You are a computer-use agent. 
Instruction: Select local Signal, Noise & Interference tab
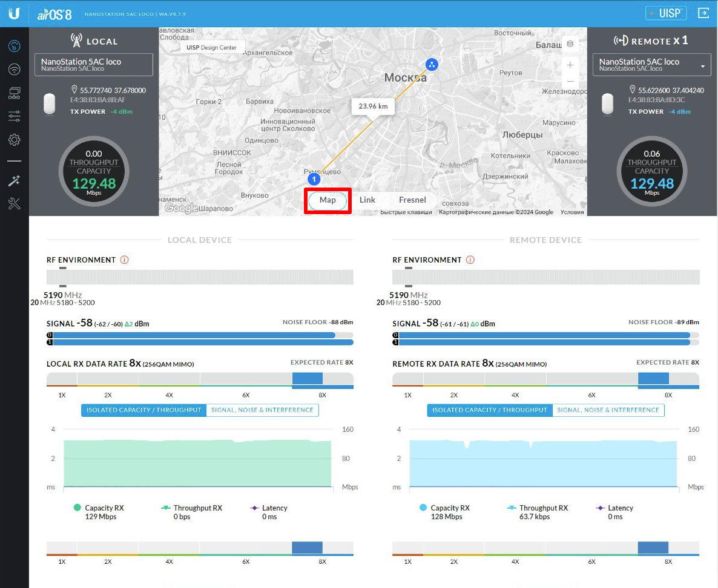pos(262,410)
